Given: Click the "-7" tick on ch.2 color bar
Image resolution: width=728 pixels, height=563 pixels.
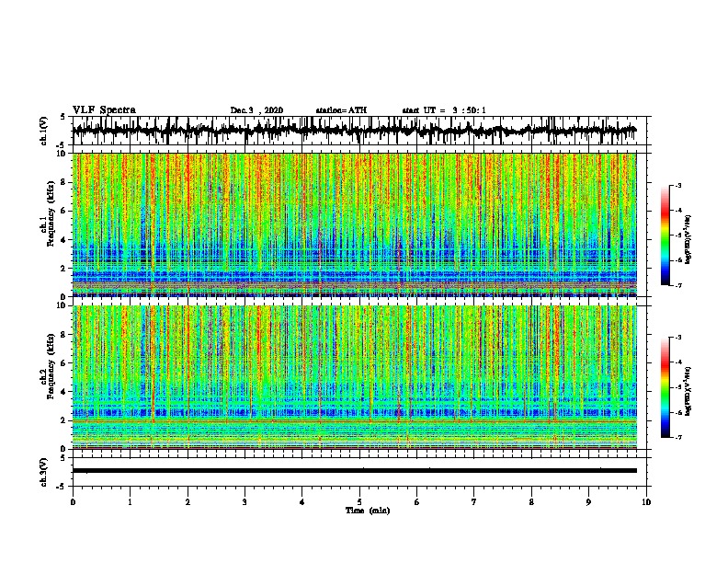Looking at the screenshot, I should click(x=677, y=438).
